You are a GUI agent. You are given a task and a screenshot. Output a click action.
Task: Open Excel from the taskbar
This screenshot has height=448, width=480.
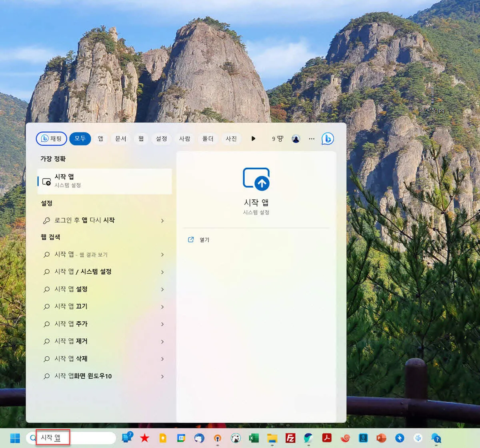[x=254, y=438]
